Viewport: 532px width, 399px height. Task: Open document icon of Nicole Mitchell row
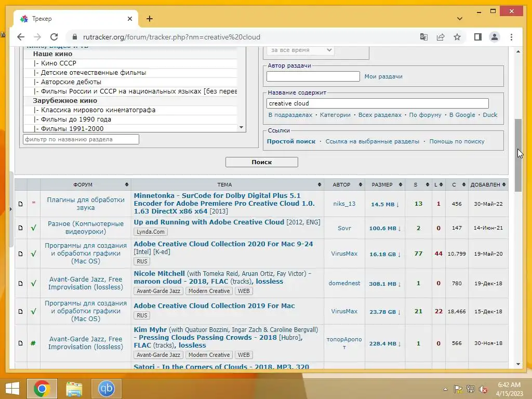[21, 283]
